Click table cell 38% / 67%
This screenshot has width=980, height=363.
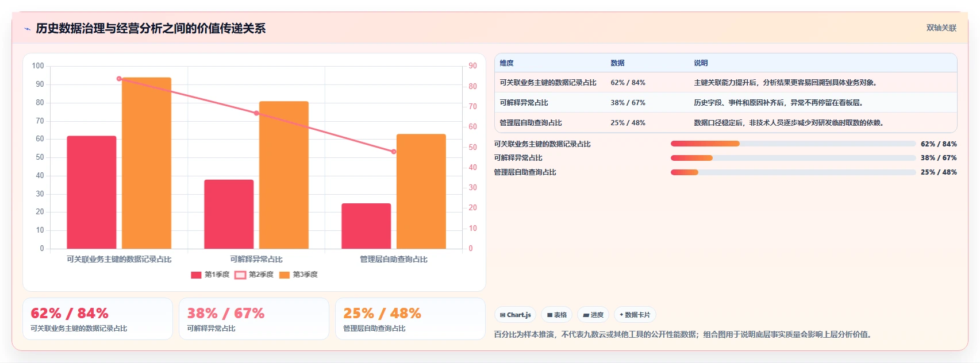point(628,103)
